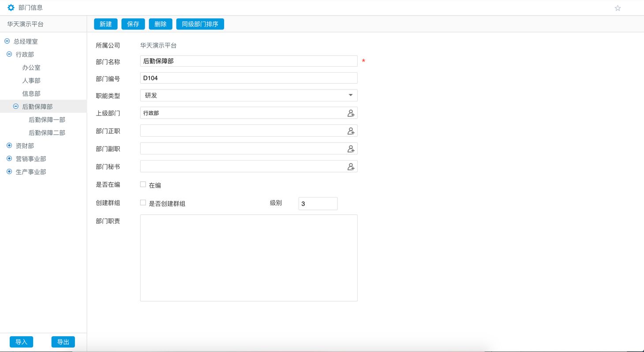Screen dimensions: 644x352
Task: Click the 导出 button
Action: [x=63, y=342]
